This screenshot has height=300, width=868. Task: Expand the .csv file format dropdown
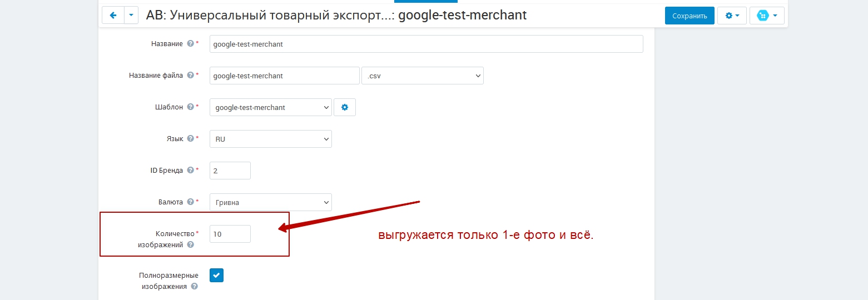click(422, 76)
